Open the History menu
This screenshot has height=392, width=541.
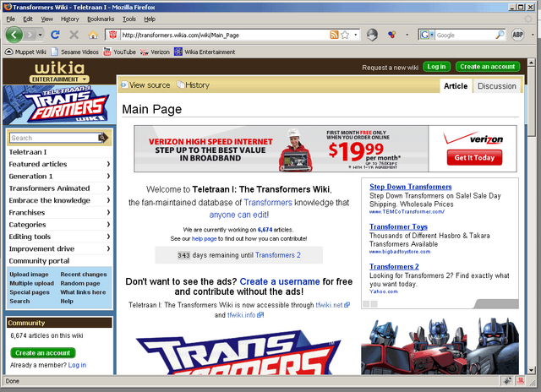point(69,19)
